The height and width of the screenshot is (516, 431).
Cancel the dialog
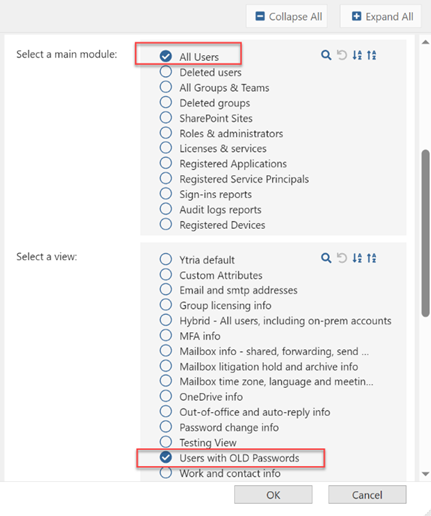[367, 495]
